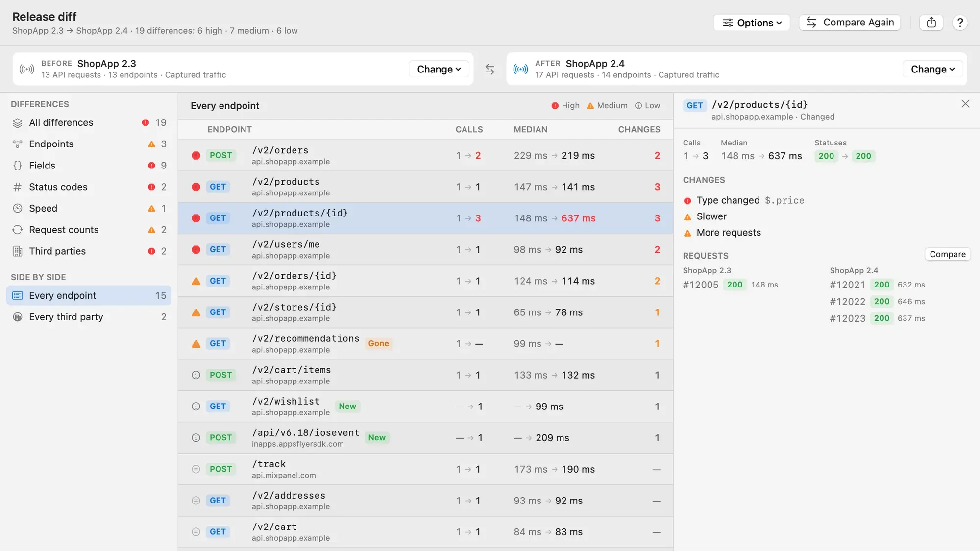Open the Change dropdown for BEFORE ShopApp 2.3
The image size is (980, 551).
(x=439, y=69)
